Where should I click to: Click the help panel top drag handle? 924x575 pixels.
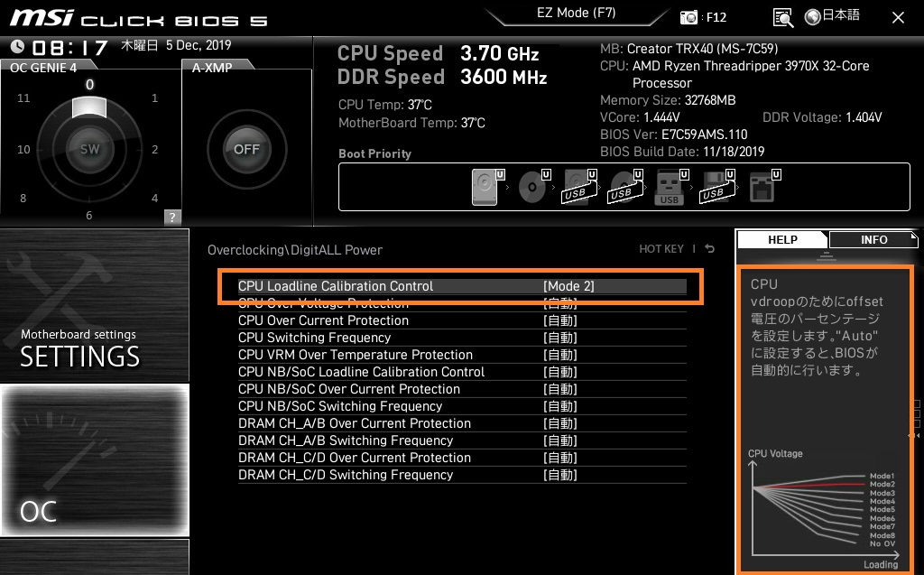coord(827,255)
